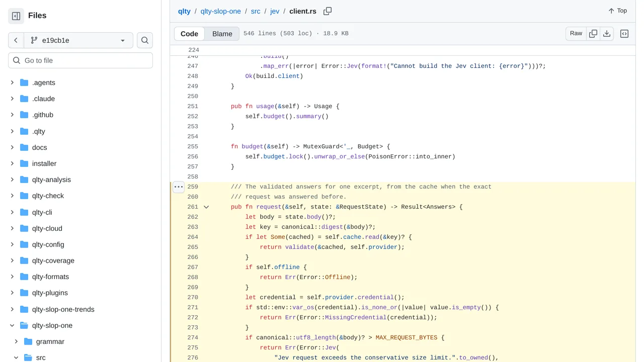
Task: Click the MAX_REQUEST_BYTES constant in line 274
Action: pos(407,337)
